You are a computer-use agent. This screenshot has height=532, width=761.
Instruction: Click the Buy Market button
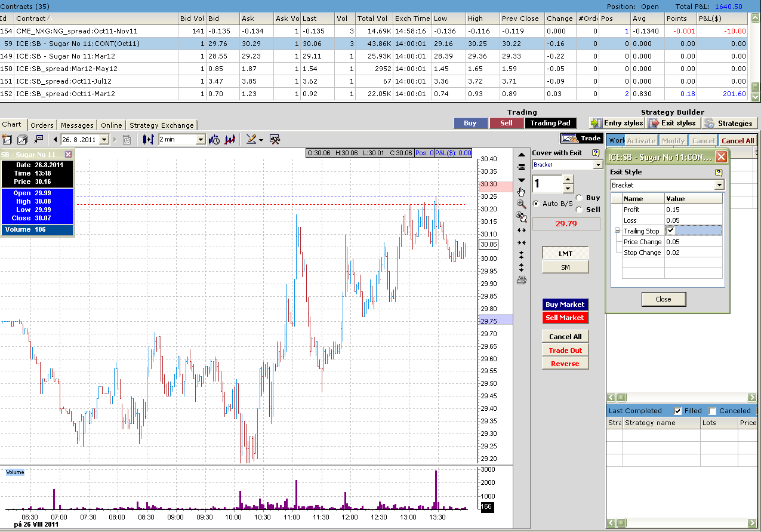(x=565, y=305)
